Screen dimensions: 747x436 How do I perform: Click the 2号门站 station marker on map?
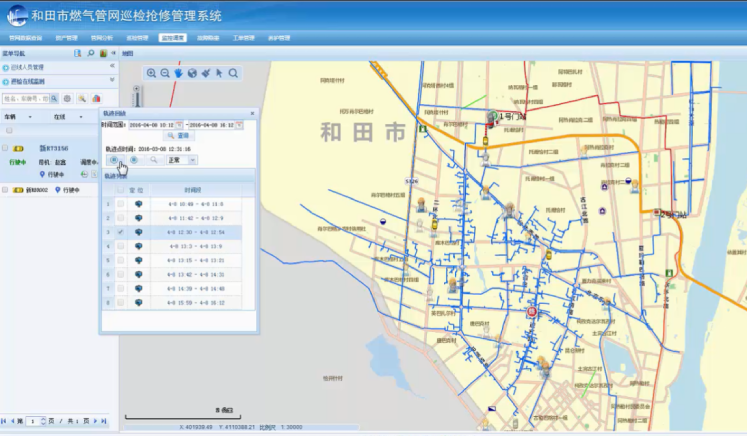(657, 213)
